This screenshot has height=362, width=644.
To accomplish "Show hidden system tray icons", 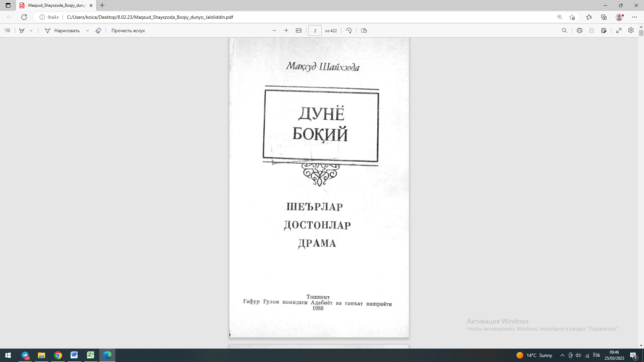I will (x=562, y=355).
